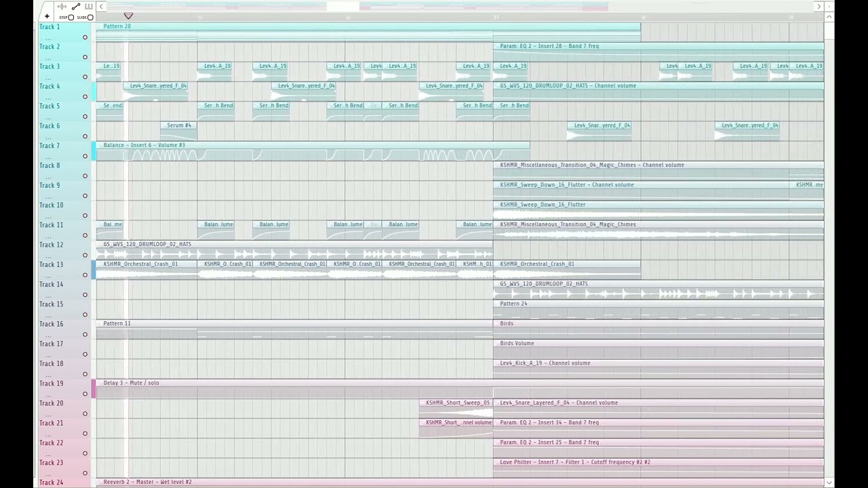Viewport: 868px width, 488px height.
Task: Mute Track 2 with its circle toggle
Action: click(x=85, y=57)
